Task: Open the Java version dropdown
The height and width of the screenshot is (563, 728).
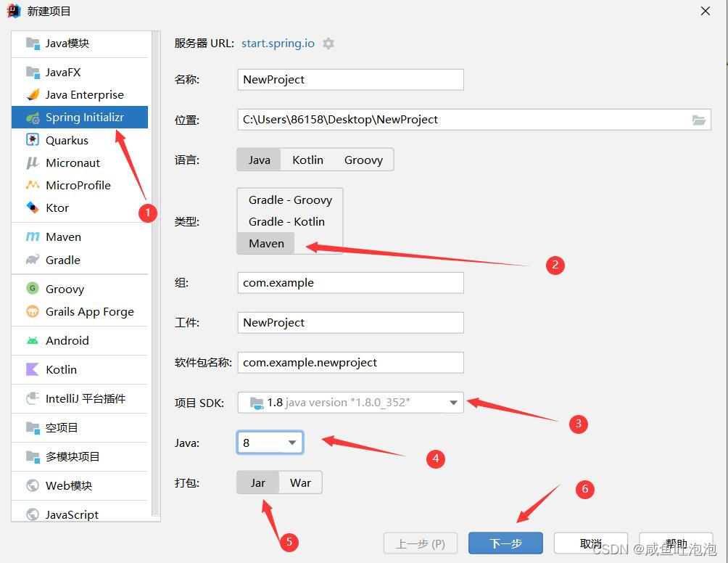Action: pyautogui.click(x=270, y=443)
